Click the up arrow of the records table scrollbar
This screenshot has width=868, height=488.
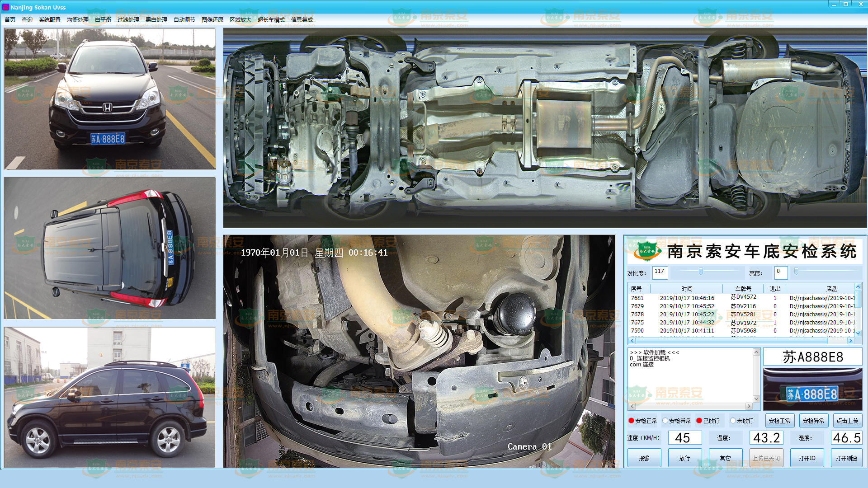pyautogui.click(x=858, y=287)
